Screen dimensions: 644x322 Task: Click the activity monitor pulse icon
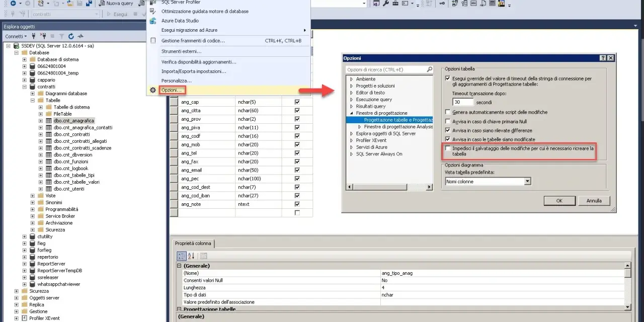(x=80, y=36)
